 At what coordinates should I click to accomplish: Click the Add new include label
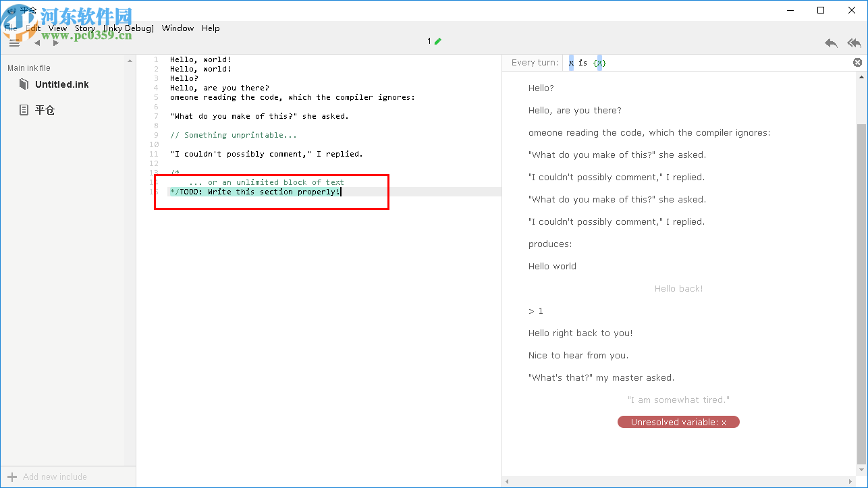[x=55, y=477]
